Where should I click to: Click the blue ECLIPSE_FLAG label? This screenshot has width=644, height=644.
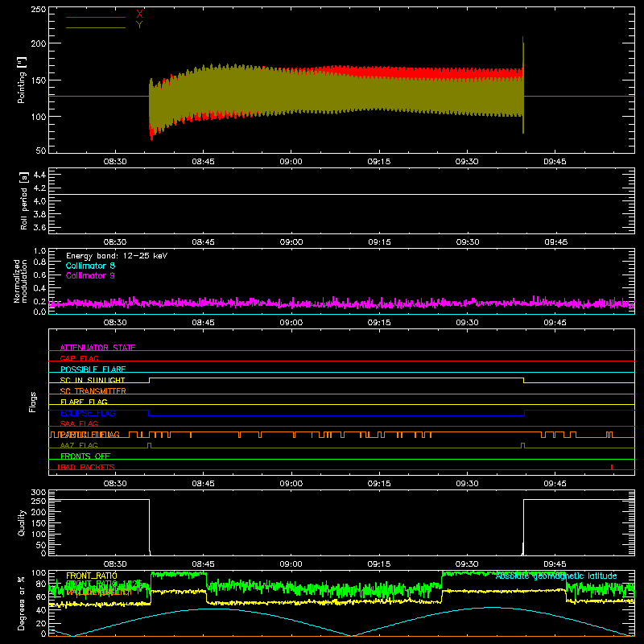[x=88, y=413]
